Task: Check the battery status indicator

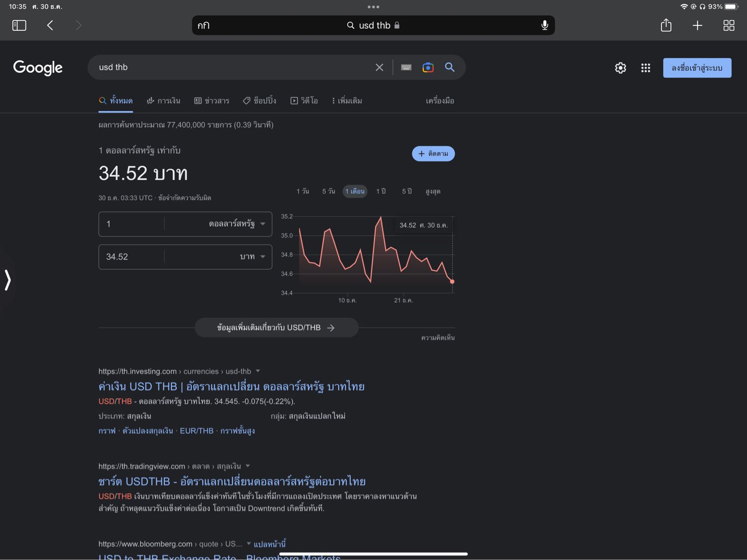Action: click(731, 6)
